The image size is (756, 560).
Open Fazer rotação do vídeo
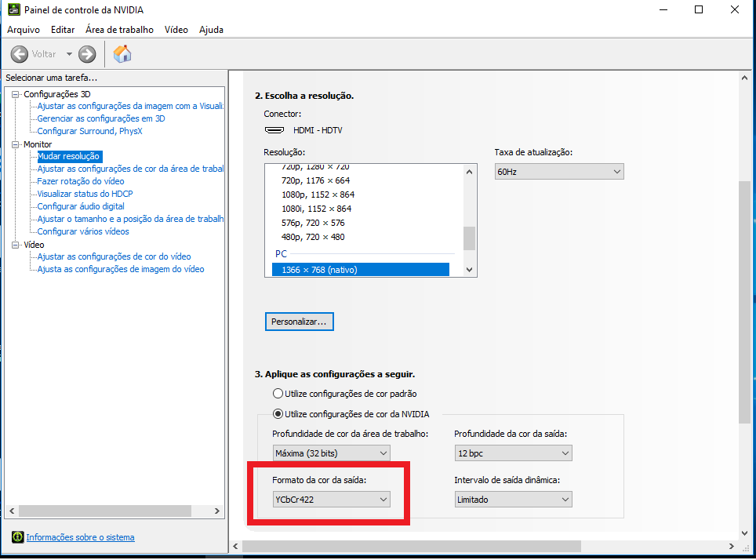[x=81, y=181]
